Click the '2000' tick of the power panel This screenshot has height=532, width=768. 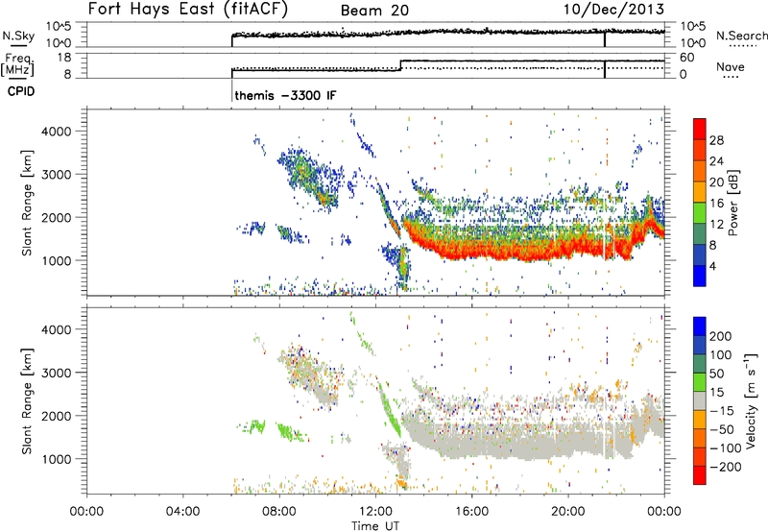(x=56, y=217)
